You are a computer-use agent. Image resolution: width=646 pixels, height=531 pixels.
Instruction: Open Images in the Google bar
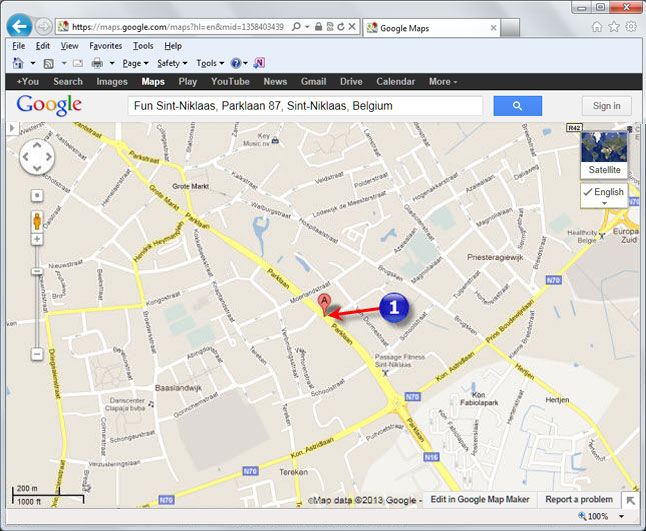point(112,82)
